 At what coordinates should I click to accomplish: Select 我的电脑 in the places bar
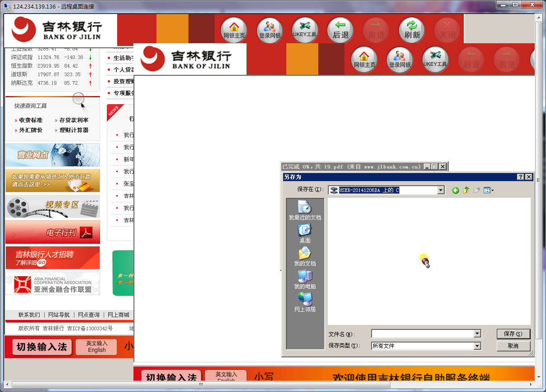pos(305,279)
